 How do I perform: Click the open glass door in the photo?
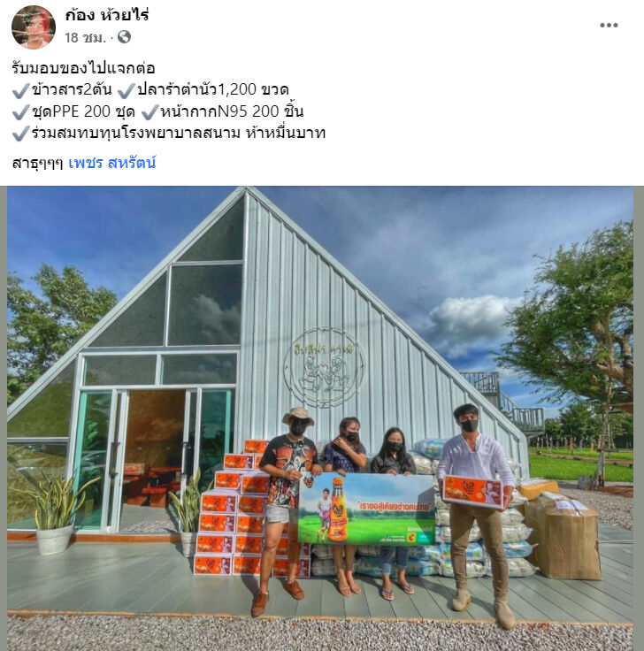point(153,461)
